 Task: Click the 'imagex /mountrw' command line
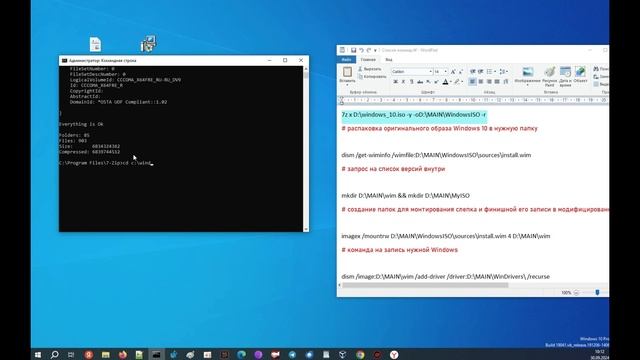tap(446, 236)
